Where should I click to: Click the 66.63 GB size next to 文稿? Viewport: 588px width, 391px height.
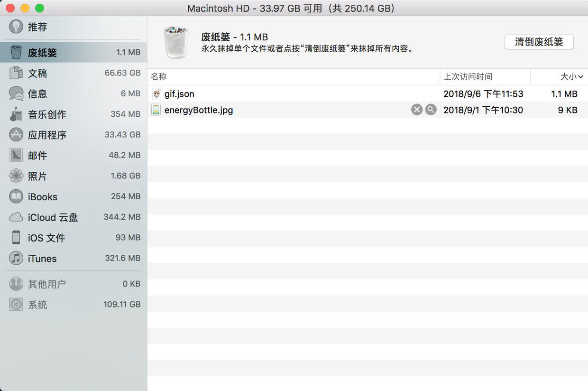tap(122, 73)
